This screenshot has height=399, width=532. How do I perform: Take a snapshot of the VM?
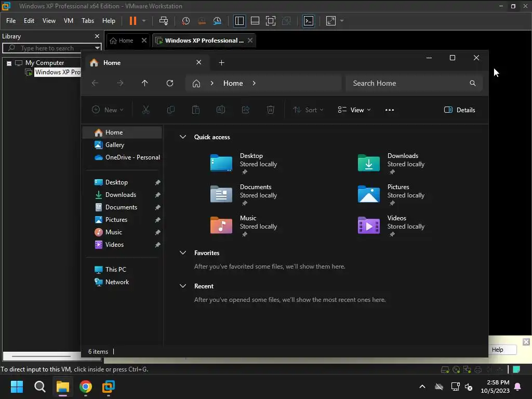pos(185,21)
